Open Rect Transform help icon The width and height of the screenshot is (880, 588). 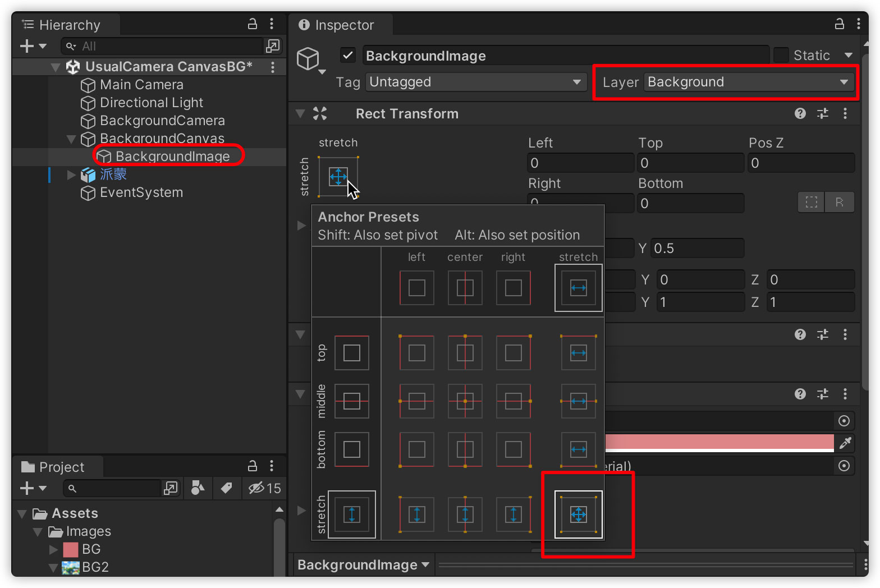[x=800, y=114]
